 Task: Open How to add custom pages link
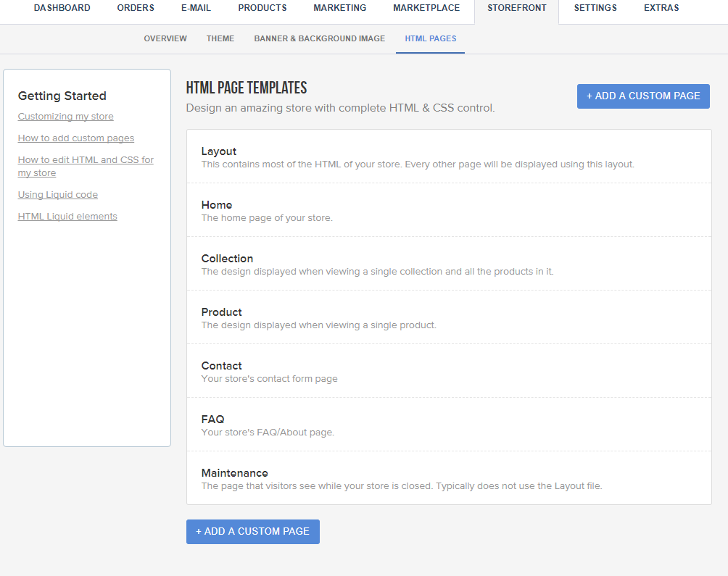tap(76, 138)
